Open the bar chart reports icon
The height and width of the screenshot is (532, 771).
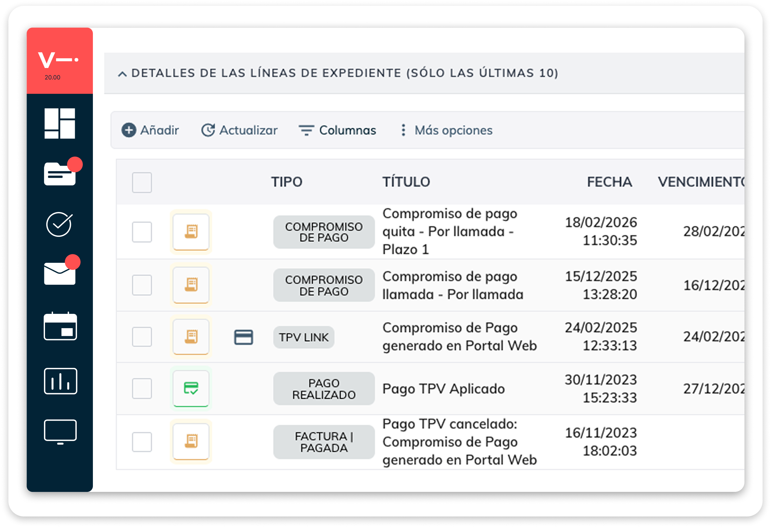click(60, 381)
